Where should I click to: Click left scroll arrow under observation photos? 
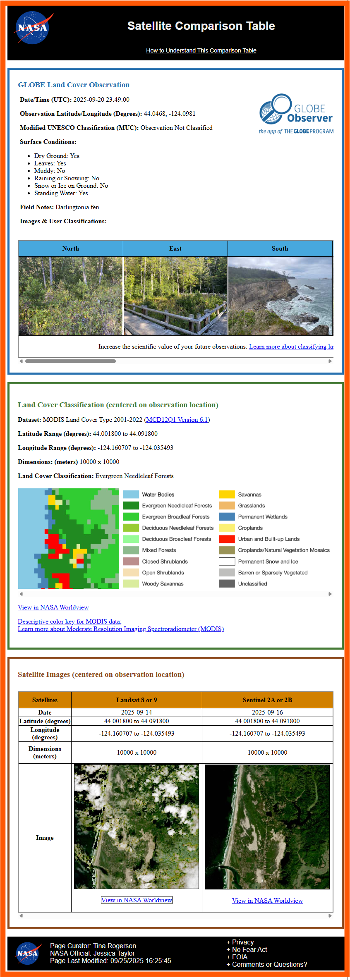(21, 361)
